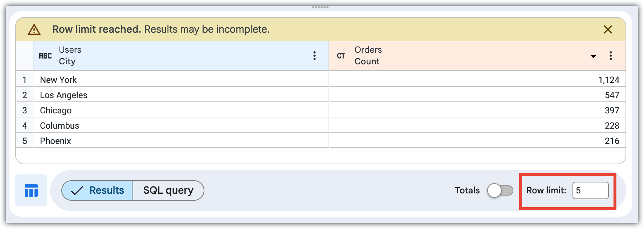Toggle the Totals switch
644x229 pixels.
500,190
